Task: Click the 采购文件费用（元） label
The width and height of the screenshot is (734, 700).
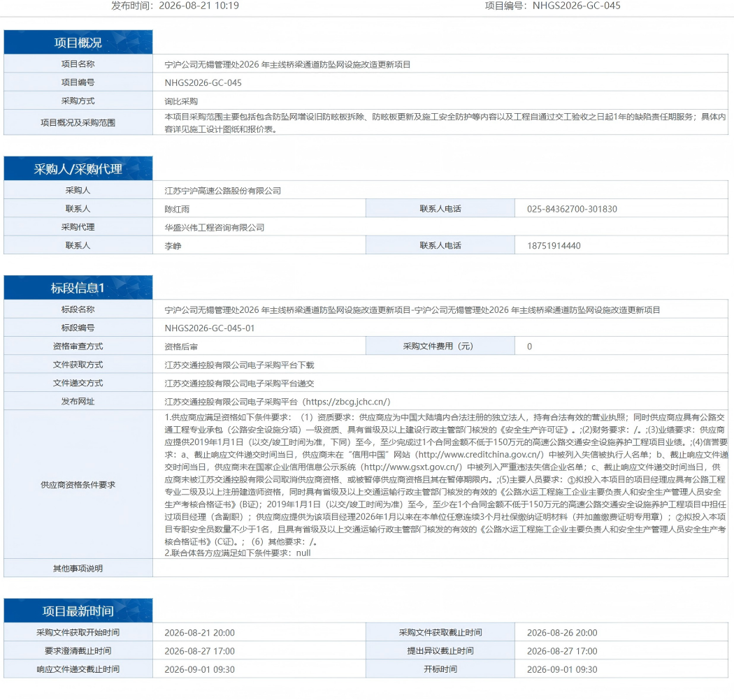Action: (440, 347)
